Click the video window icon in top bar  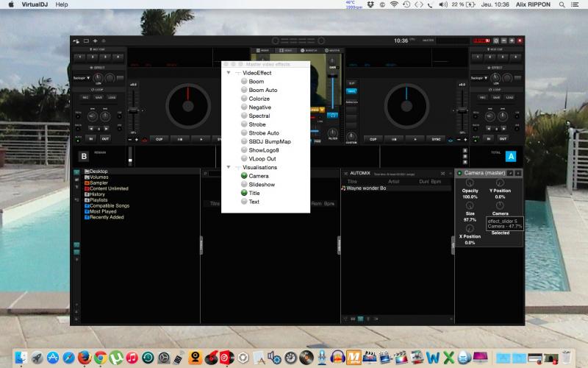pyautogui.click(x=86, y=40)
